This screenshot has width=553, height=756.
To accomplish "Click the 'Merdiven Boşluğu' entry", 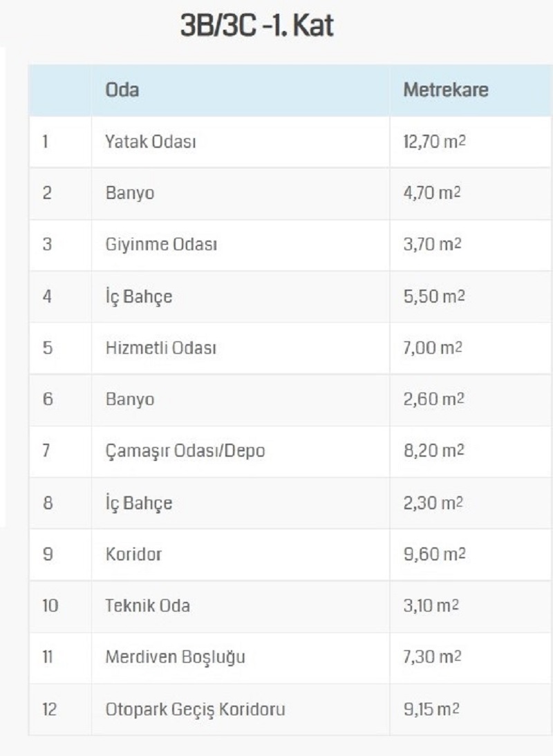I will click(x=175, y=657).
